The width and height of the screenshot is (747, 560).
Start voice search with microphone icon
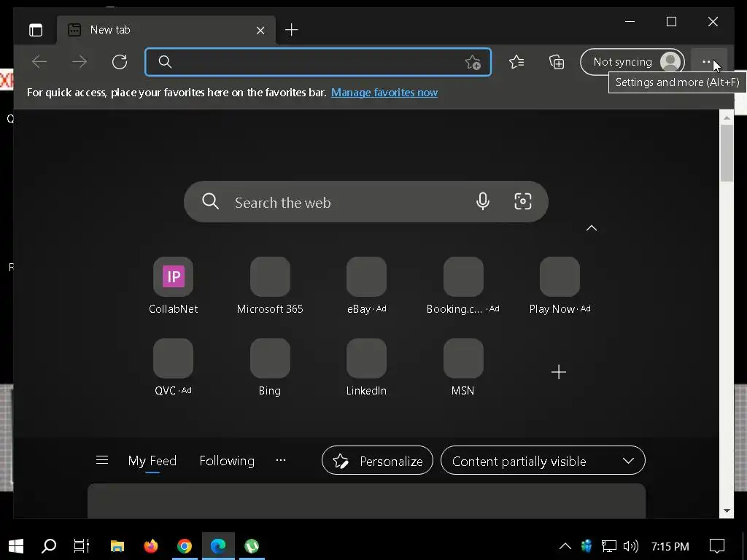pyautogui.click(x=483, y=201)
